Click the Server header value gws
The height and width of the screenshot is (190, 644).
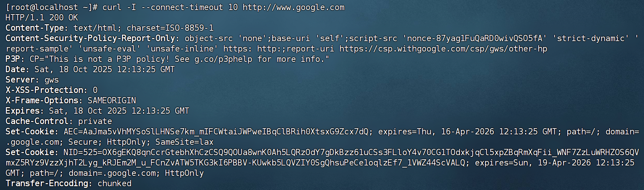[51, 80]
